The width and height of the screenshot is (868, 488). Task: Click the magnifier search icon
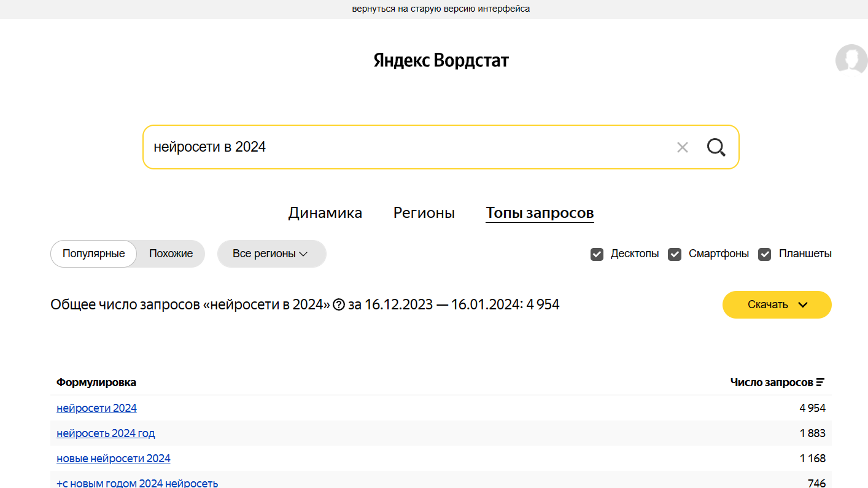(716, 147)
